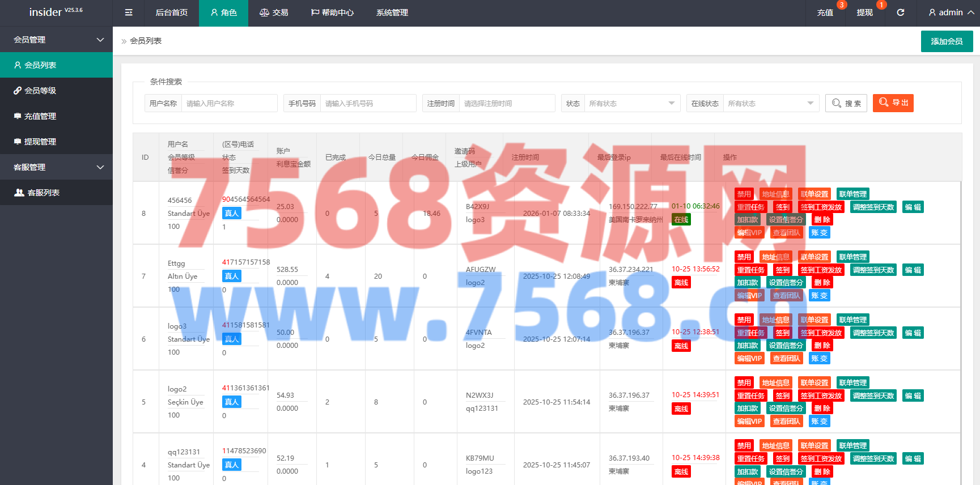Open 充值管理 in the sidebar
980x485 pixels.
click(x=40, y=116)
